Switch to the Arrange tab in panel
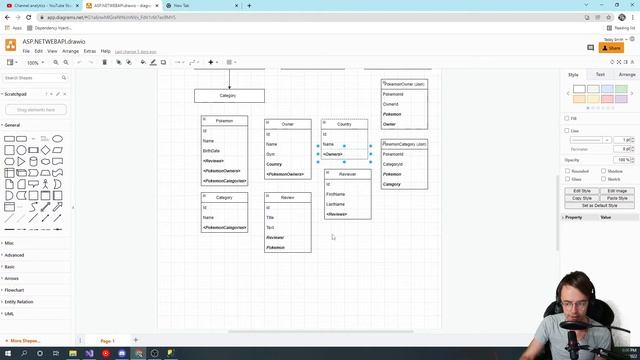This screenshot has height=360, width=640. (627, 75)
